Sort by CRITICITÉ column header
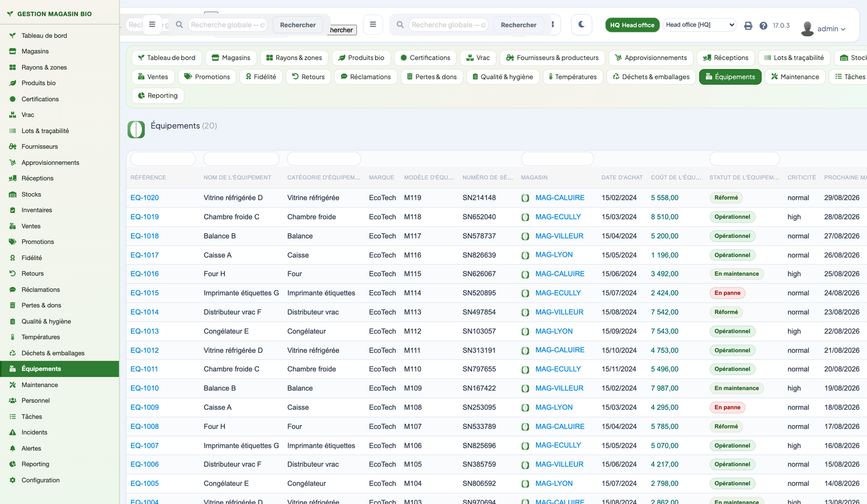This screenshot has width=867, height=504. (x=802, y=178)
